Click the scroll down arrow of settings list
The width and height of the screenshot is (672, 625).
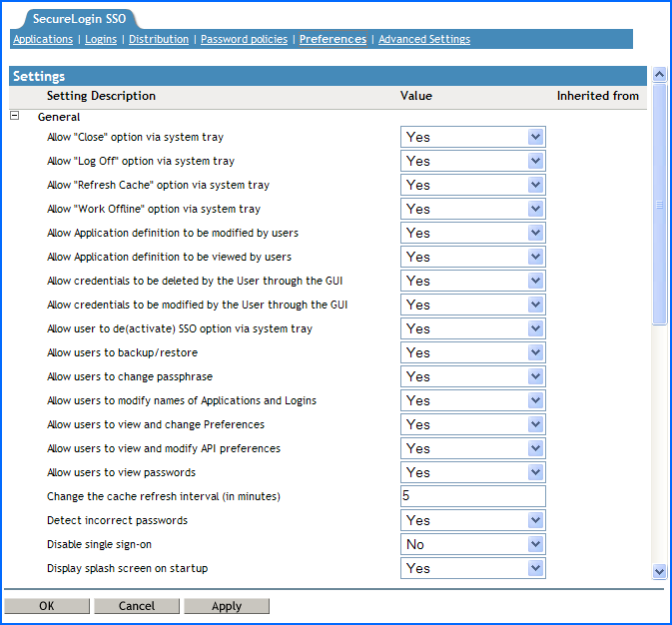tap(659, 571)
